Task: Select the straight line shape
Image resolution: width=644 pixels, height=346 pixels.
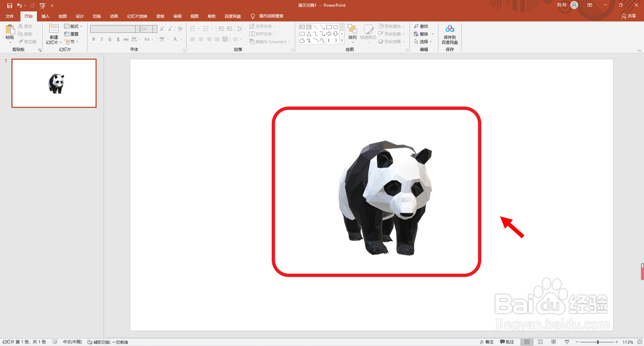Action: coord(316,27)
